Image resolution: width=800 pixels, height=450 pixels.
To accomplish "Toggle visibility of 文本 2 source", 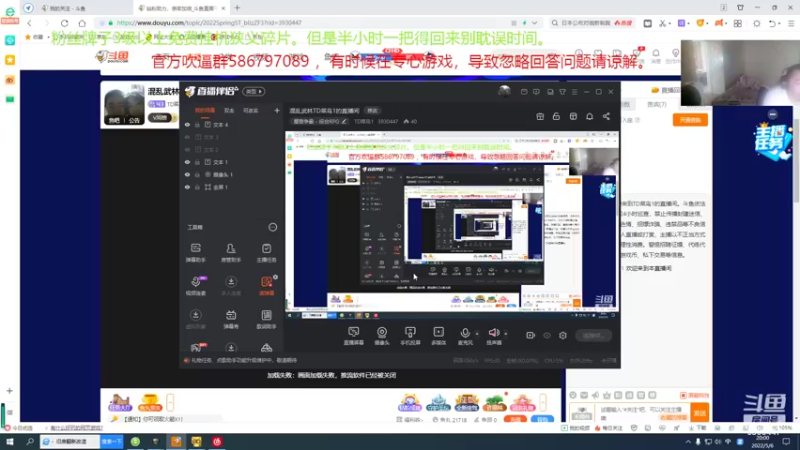I will click(187, 149).
